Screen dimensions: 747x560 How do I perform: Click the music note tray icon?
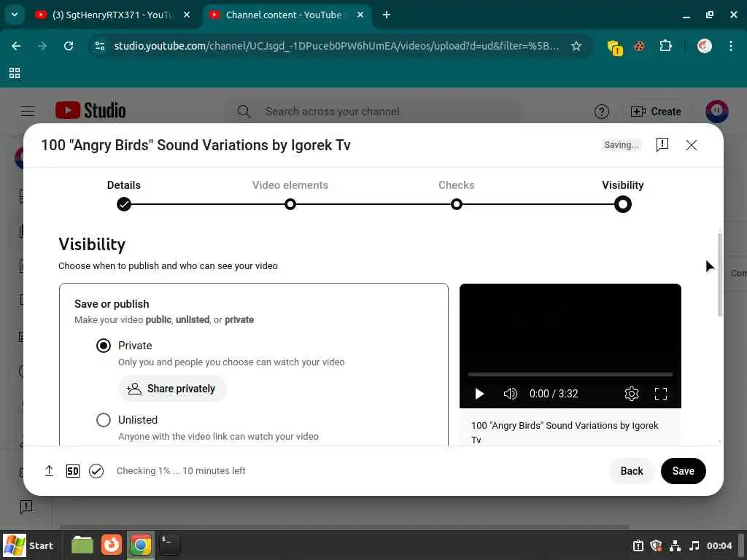pyautogui.click(x=694, y=545)
